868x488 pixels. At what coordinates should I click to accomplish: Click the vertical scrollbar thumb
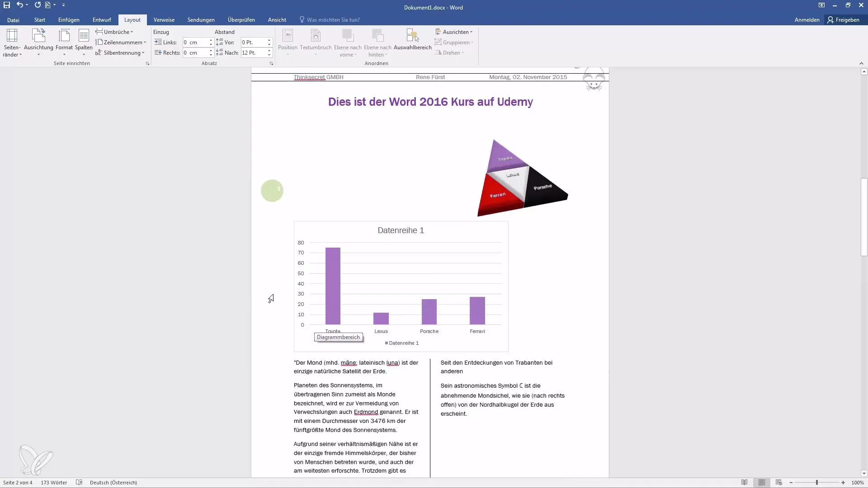pos(864,217)
